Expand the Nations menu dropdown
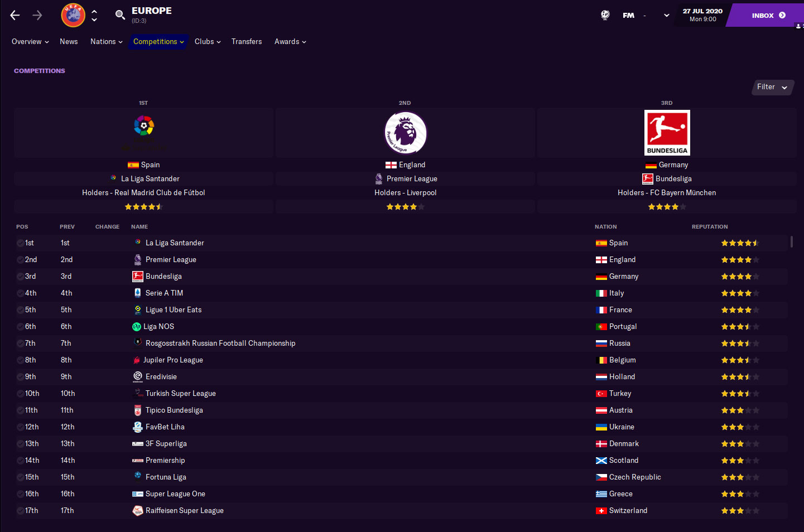The image size is (804, 532). pyautogui.click(x=107, y=42)
